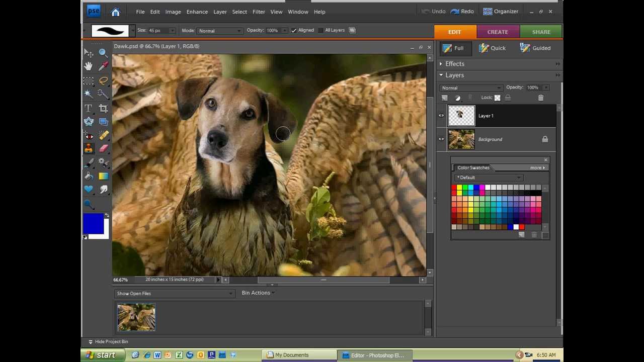Choose the Hand tool
Viewport: 644px width, 362px height.
point(89,66)
